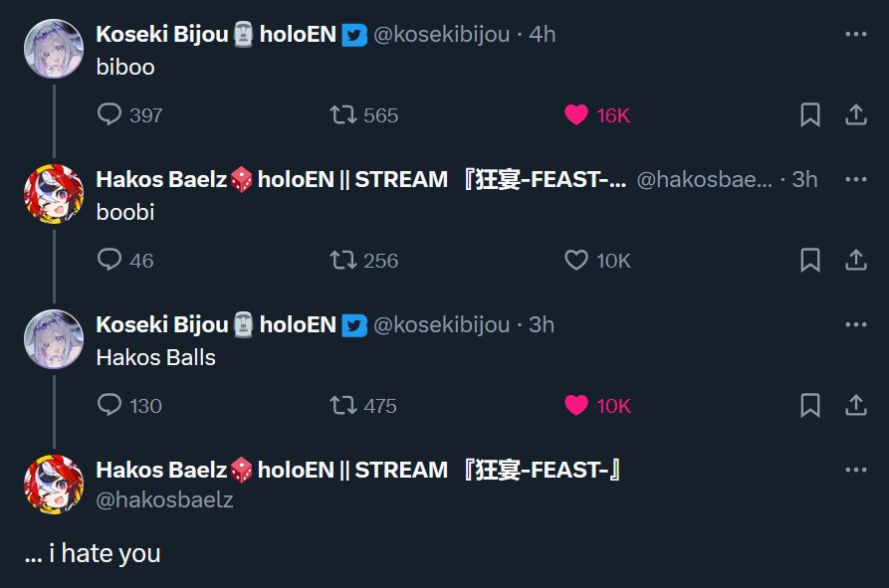Unlike the 'biboo' tweet with 16K likes
Image resolution: width=889 pixels, height=588 pixels.
click(576, 115)
